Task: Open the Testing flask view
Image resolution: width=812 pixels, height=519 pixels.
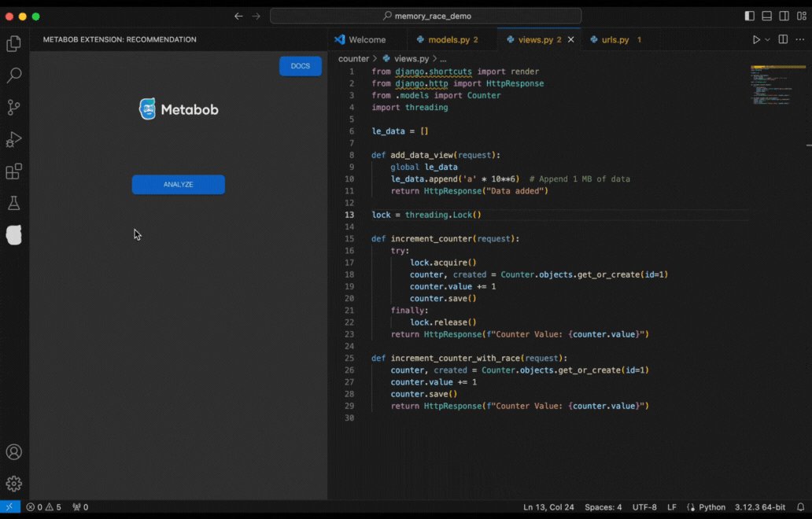Action: [14, 204]
